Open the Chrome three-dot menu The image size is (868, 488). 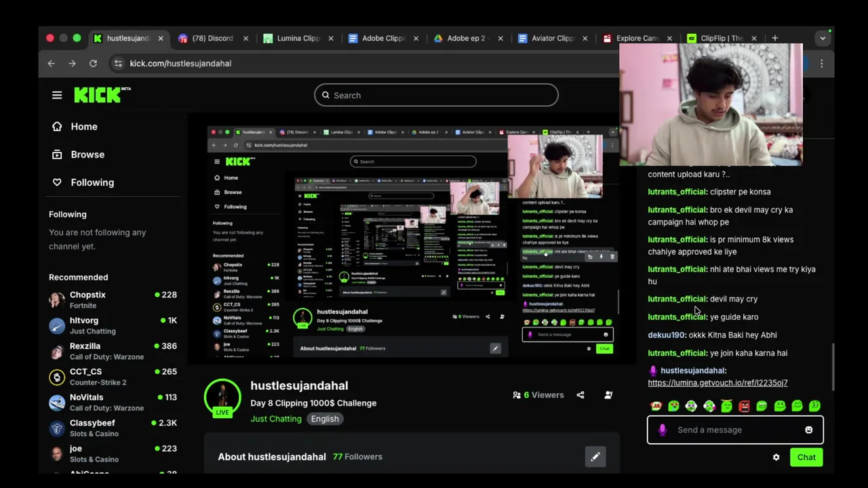point(821,63)
